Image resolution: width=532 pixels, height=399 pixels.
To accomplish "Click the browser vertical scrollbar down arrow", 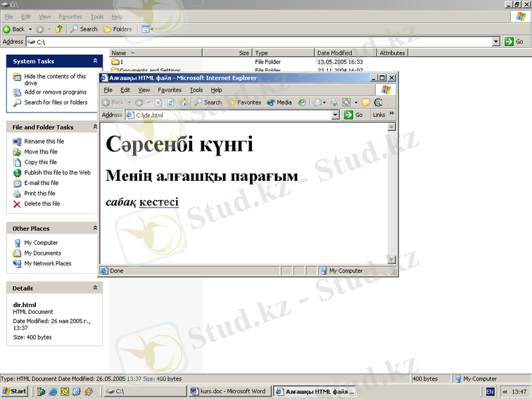I will (x=392, y=260).
